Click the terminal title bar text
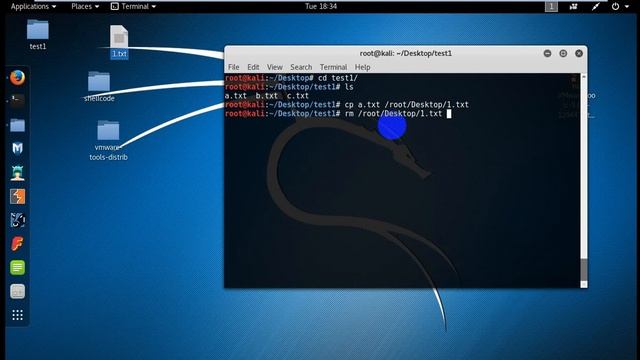This screenshot has width=640, height=360. (406, 53)
